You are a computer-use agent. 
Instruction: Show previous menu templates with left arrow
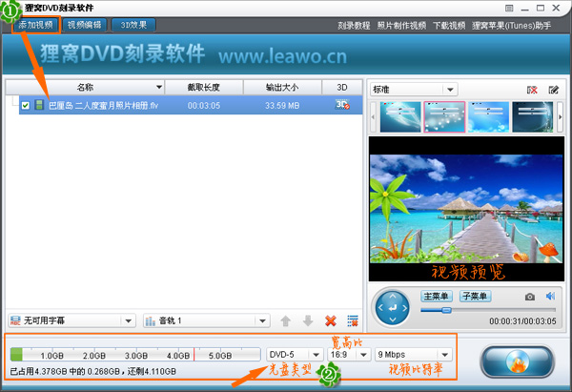373,116
